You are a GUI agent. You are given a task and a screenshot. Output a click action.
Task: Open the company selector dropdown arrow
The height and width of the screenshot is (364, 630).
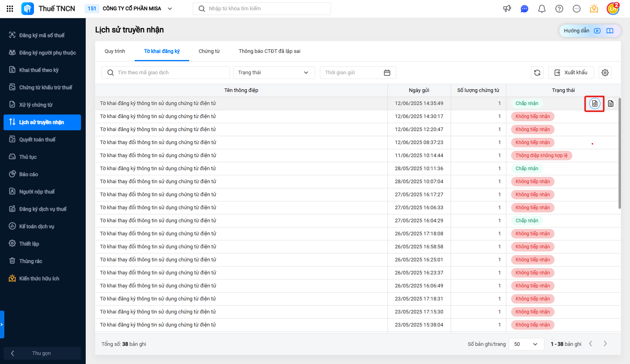170,9
